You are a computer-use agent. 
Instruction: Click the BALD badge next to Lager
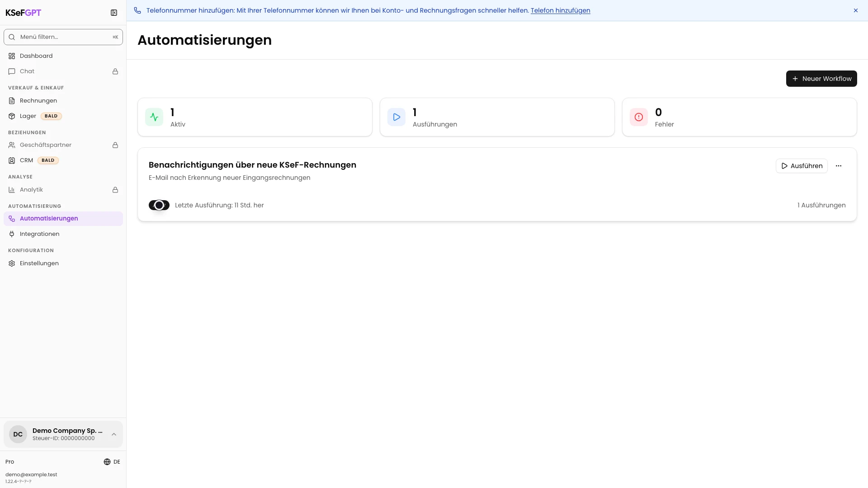tap(51, 116)
